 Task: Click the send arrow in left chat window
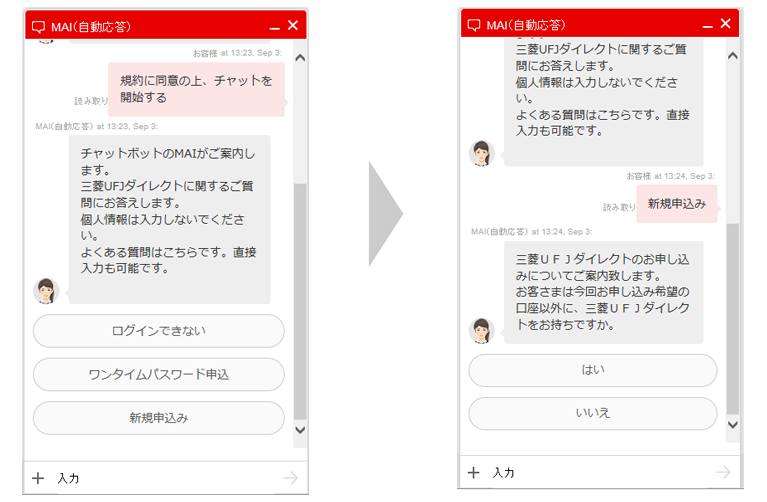pyautogui.click(x=291, y=478)
